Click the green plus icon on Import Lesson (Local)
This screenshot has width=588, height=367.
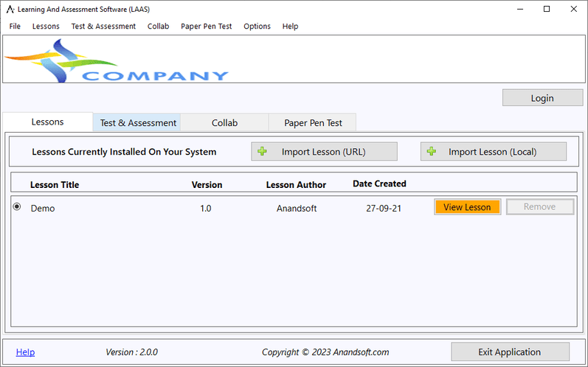[x=432, y=152]
